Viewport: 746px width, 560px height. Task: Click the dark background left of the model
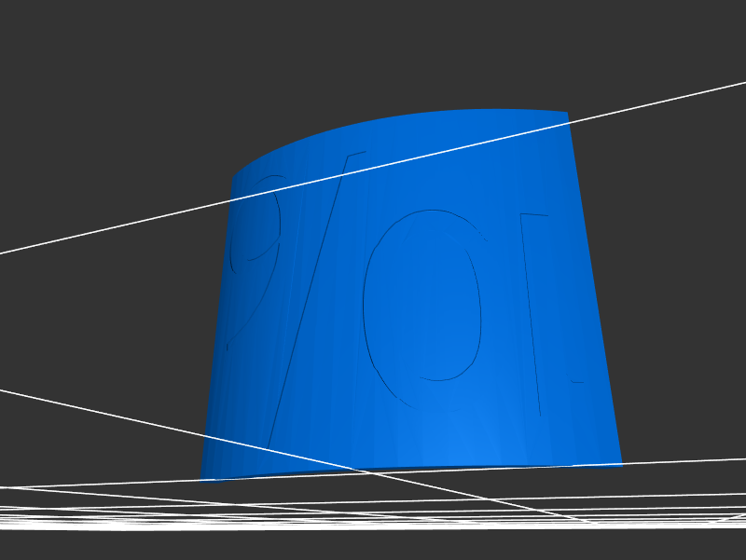[93, 326]
